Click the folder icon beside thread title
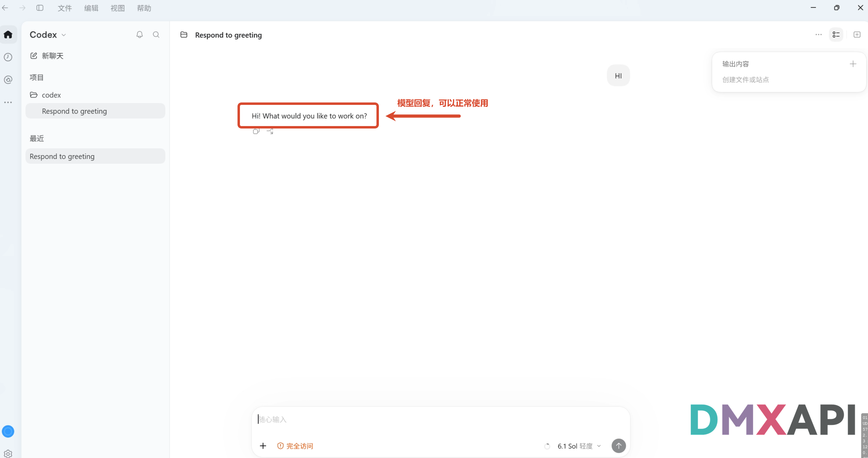The height and width of the screenshot is (458, 868). (184, 34)
